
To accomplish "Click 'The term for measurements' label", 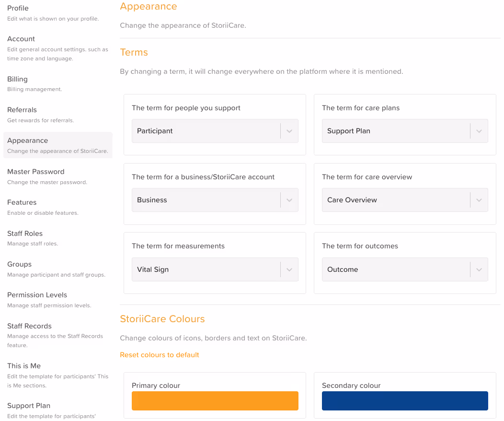I will [178, 246].
